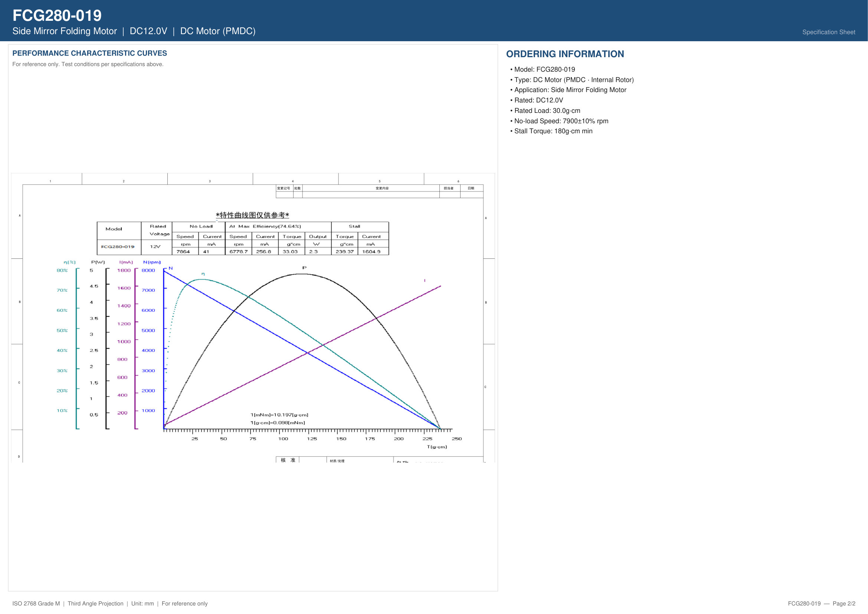
Task: Click the 1800 tick on the current axis
Action: click(124, 271)
